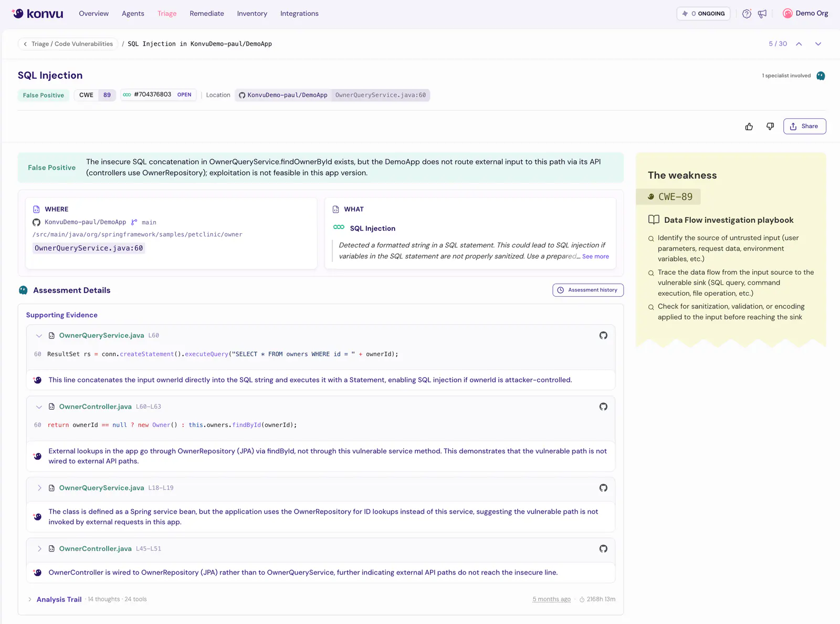Click the False Positive status badge
The height and width of the screenshot is (624, 840).
pos(44,95)
